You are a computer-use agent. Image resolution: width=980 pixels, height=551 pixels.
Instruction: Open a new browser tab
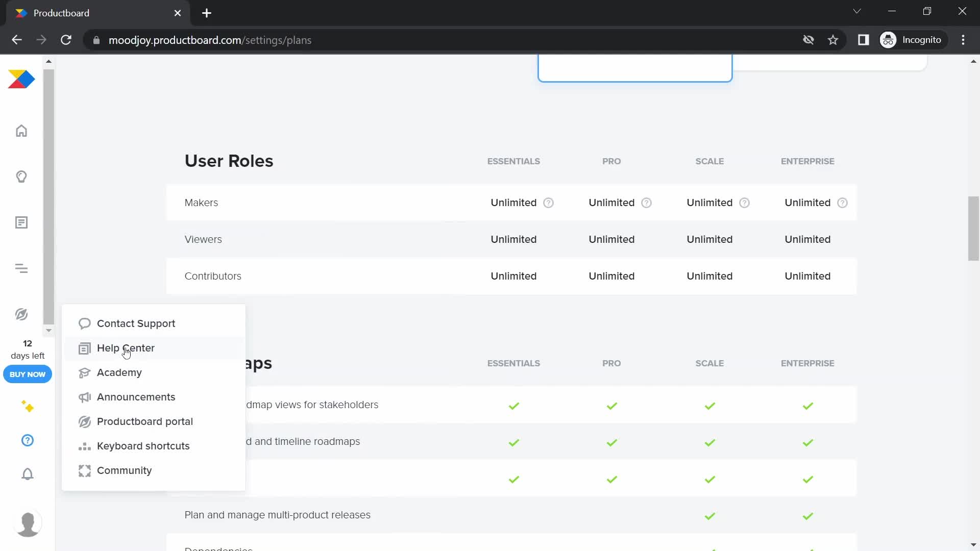click(207, 13)
